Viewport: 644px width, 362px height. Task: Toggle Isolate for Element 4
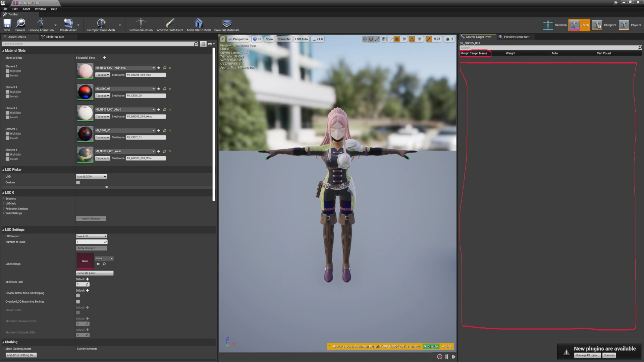7,159
